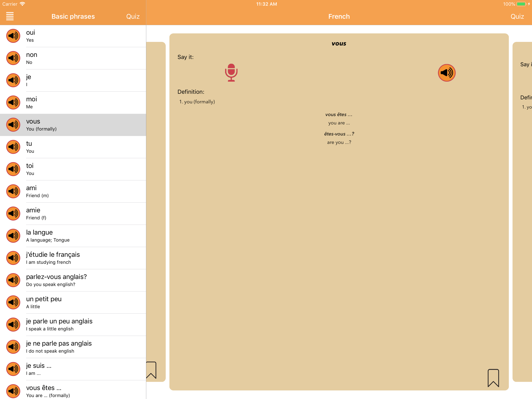Open the 'je' phrase entry
This screenshot has height=399, width=532.
[x=73, y=80]
